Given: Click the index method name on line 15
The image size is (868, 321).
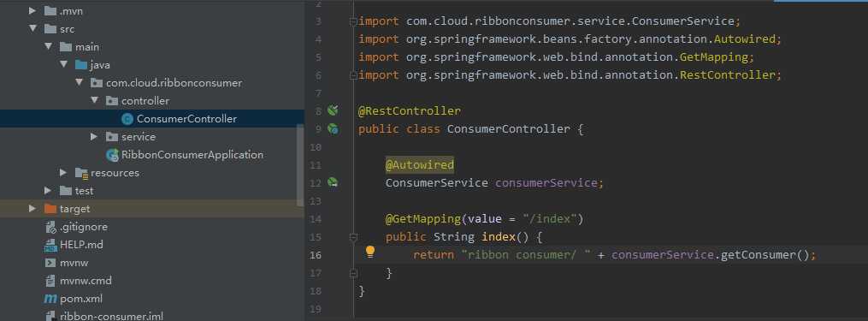Looking at the screenshot, I should pyautogui.click(x=499, y=237).
